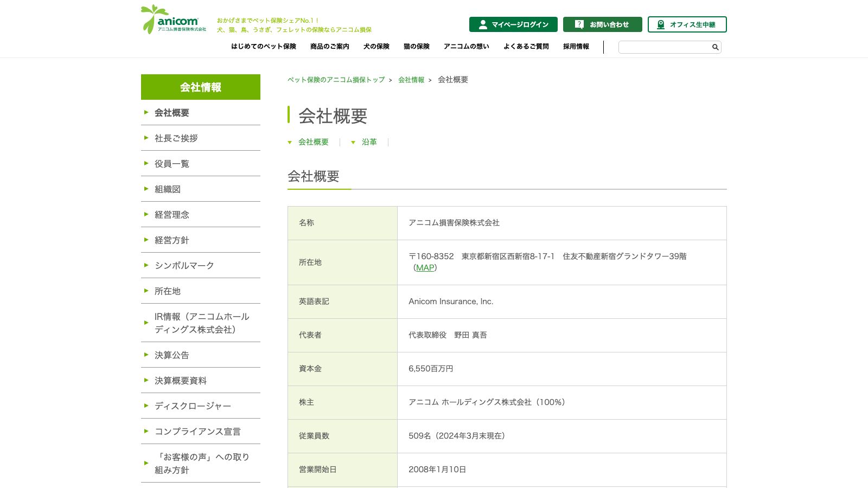Image resolution: width=868 pixels, height=488 pixels.
Task: Open 採用情報 menu item
Action: click(576, 47)
